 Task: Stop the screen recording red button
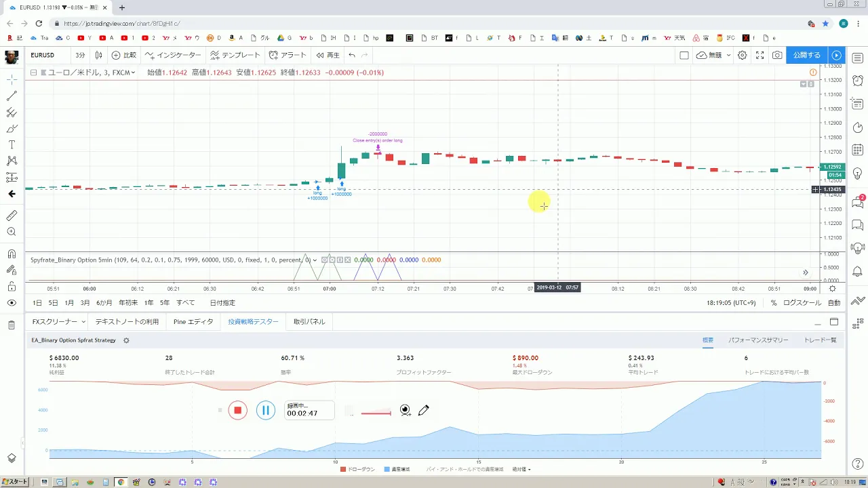coord(237,410)
